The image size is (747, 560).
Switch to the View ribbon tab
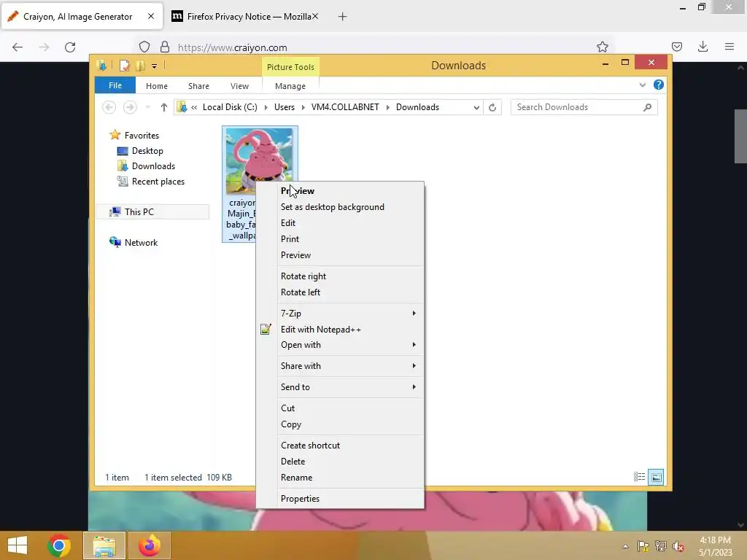(239, 86)
